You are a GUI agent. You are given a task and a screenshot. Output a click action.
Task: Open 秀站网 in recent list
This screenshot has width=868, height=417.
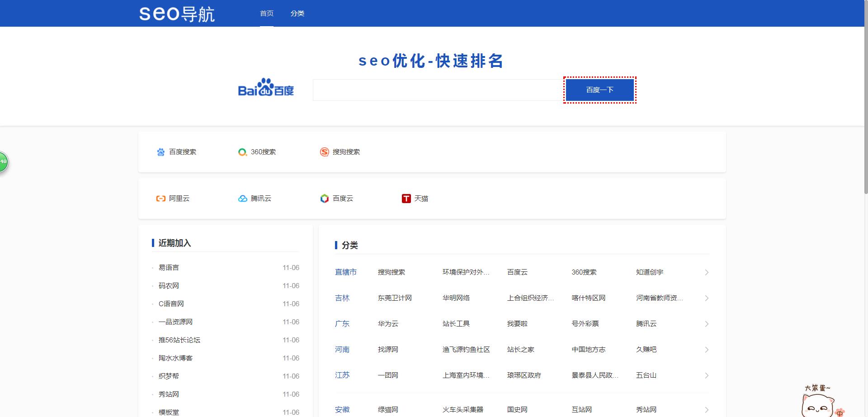[x=169, y=394]
